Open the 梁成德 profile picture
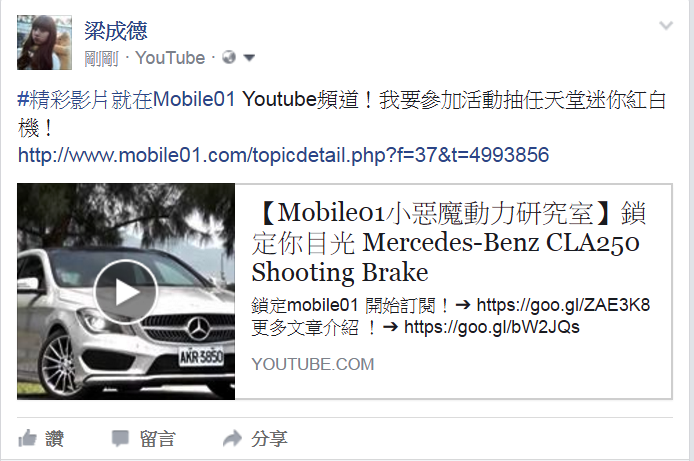This screenshot has height=461, width=694. pos(44,42)
